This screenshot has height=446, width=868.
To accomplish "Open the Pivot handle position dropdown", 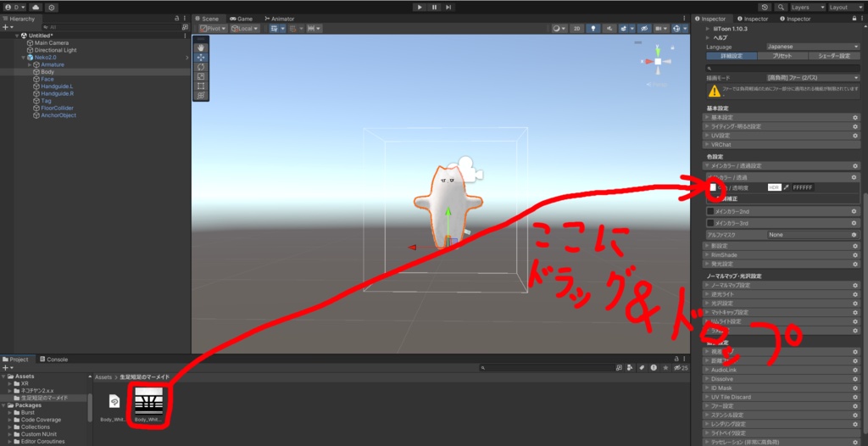I will click(x=213, y=28).
